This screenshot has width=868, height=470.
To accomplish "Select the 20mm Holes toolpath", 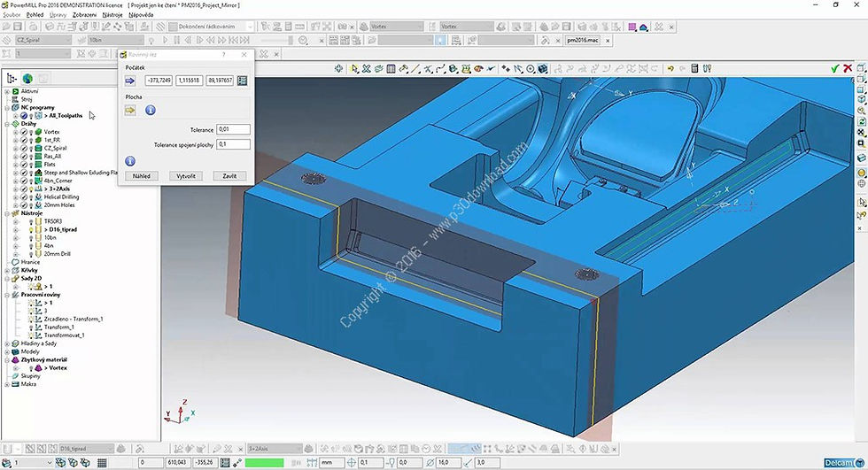I will pyautogui.click(x=59, y=205).
